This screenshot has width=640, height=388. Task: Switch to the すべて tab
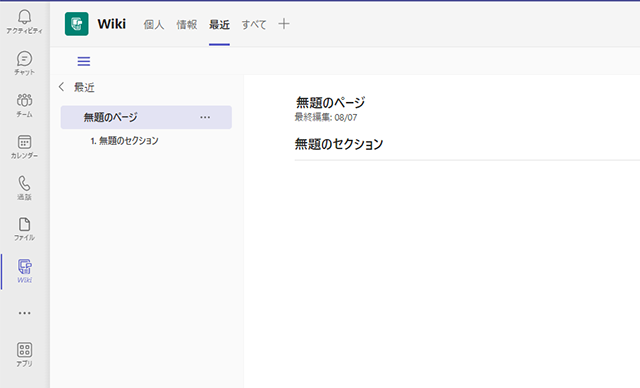point(254,24)
